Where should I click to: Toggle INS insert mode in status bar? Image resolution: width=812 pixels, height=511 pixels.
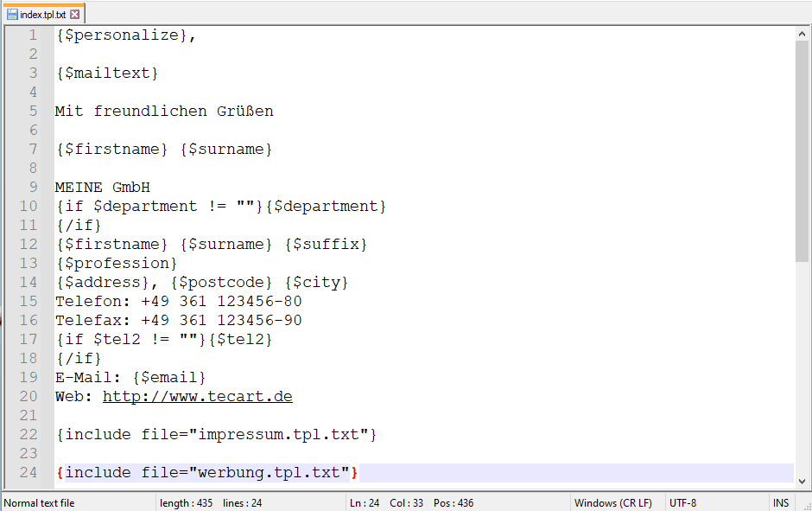[781, 502]
